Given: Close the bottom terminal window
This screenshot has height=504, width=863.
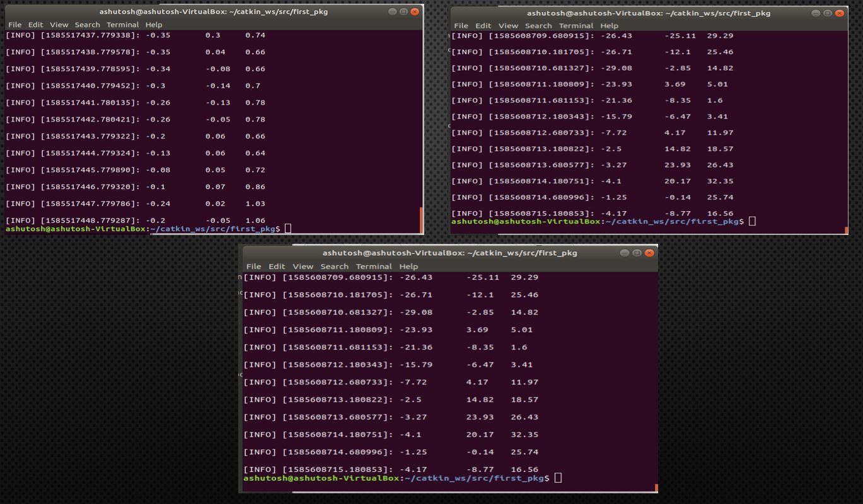Looking at the screenshot, I should (x=649, y=253).
